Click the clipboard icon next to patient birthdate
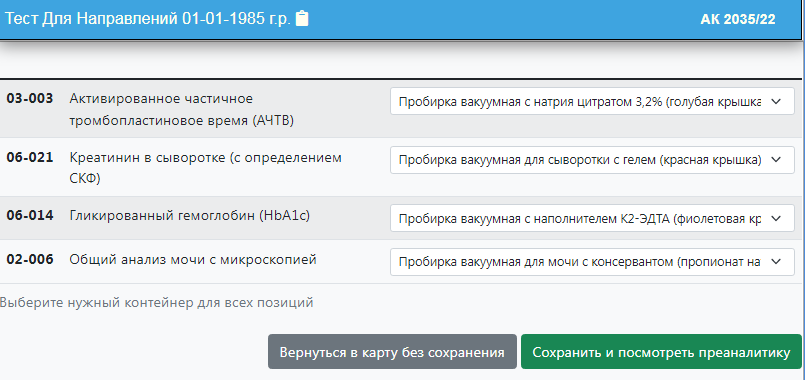This screenshot has height=380, width=805. click(302, 18)
